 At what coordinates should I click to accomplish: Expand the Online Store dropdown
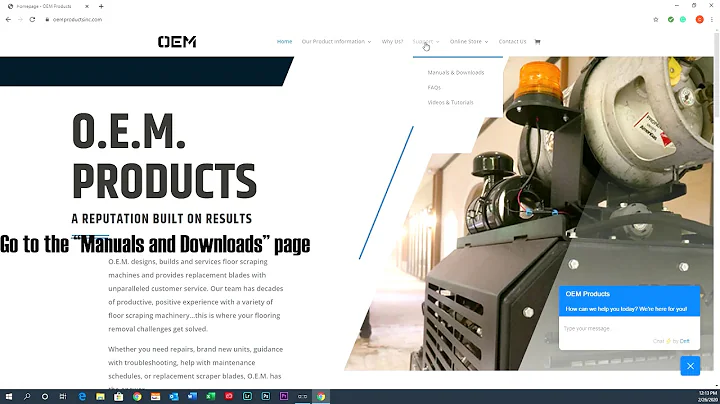pyautogui.click(x=469, y=41)
